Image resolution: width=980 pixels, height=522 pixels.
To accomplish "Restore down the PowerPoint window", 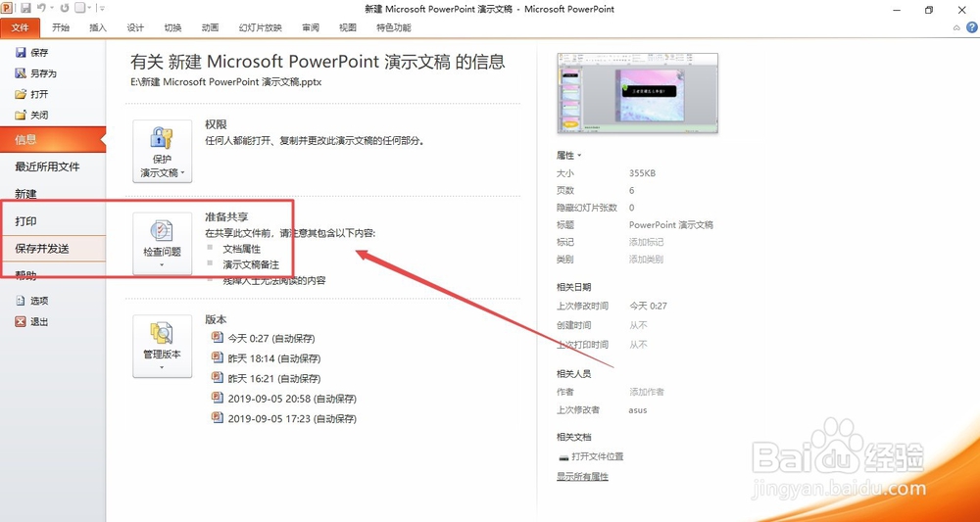I will pos(929,10).
